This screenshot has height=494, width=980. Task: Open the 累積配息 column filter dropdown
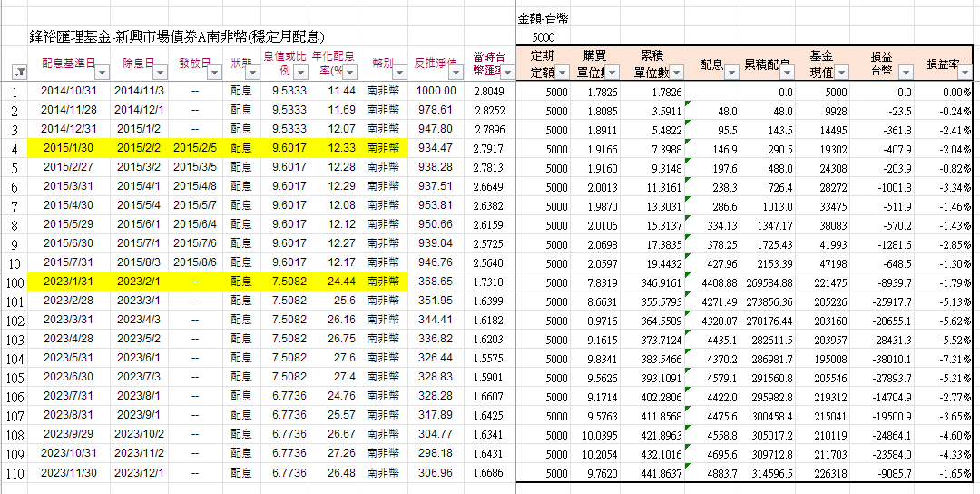click(x=787, y=73)
